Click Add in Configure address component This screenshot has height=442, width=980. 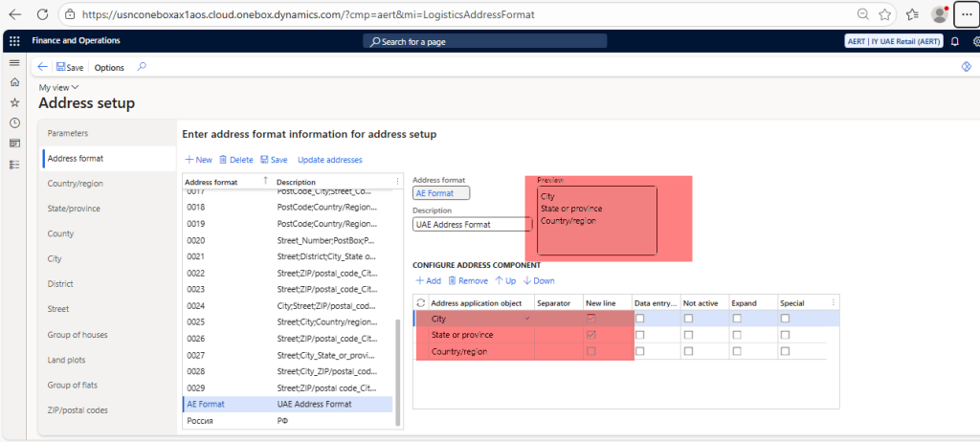coord(428,280)
